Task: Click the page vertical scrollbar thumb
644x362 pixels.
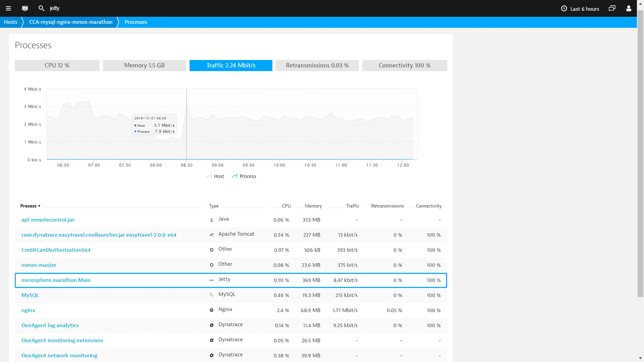Action: click(640, 153)
